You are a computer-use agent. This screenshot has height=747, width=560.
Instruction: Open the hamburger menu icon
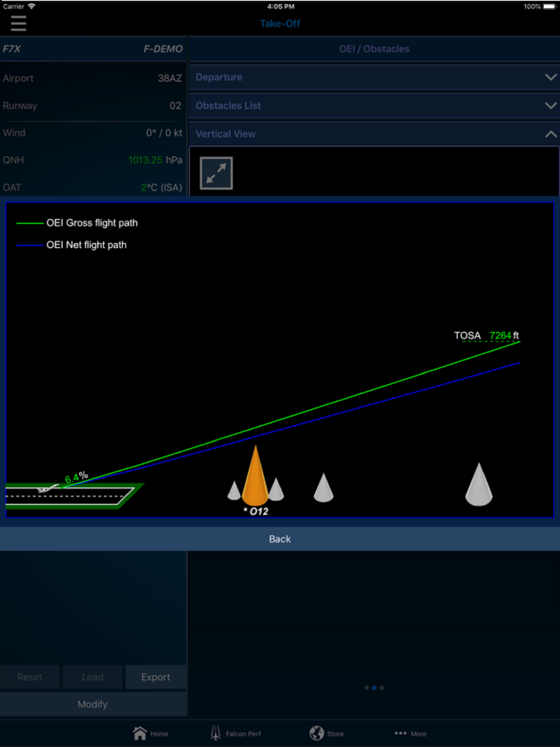pyautogui.click(x=18, y=23)
